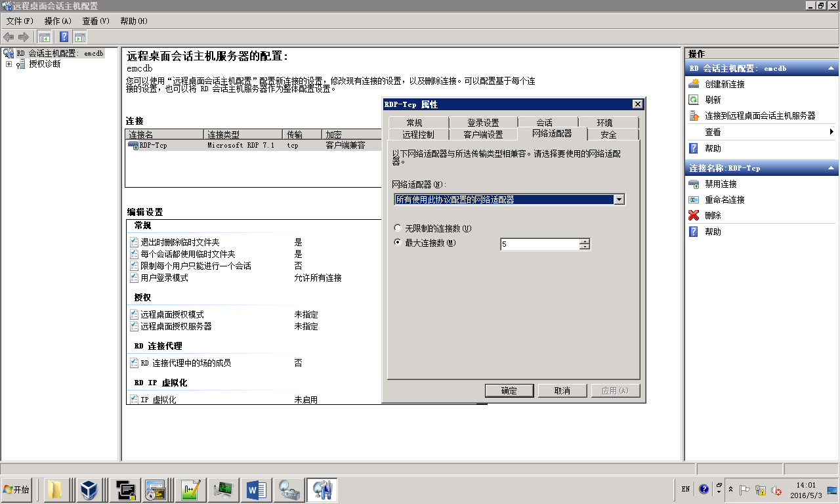
Task: Select 最大连接数 radio button
Action: point(397,243)
